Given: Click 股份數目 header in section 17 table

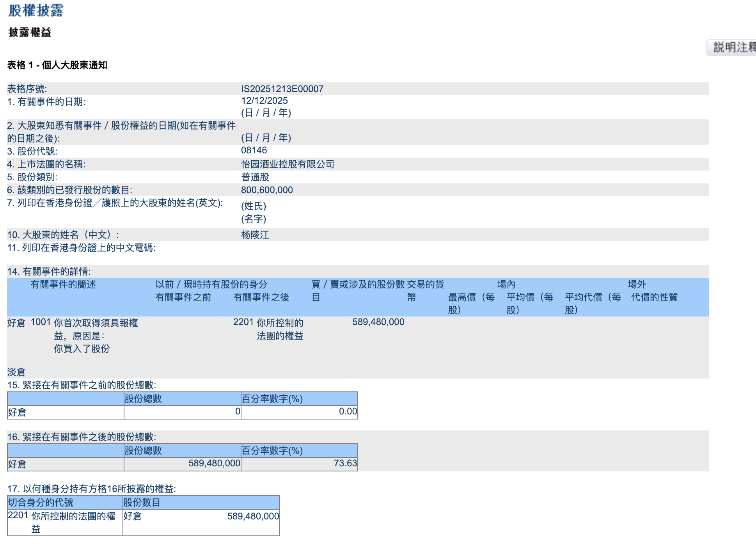Looking at the screenshot, I should click(x=142, y=503).
